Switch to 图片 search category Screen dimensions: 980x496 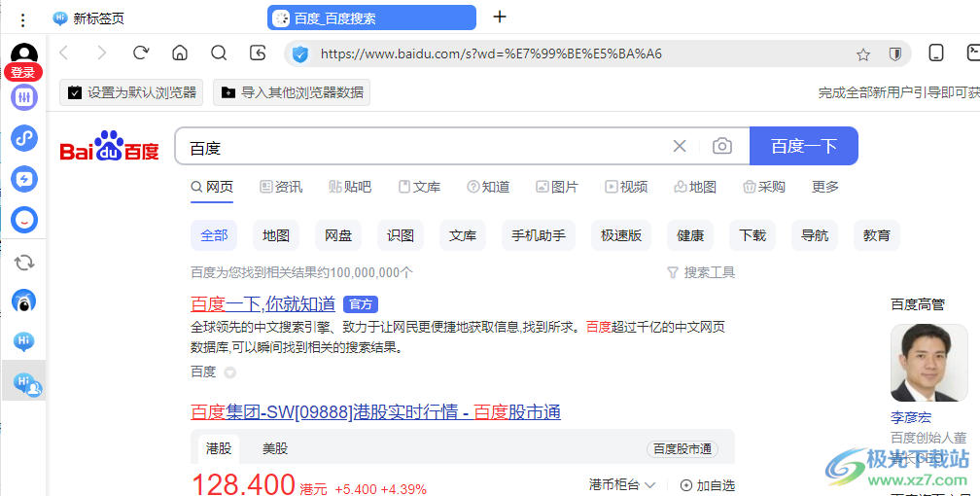pos(557,187)
